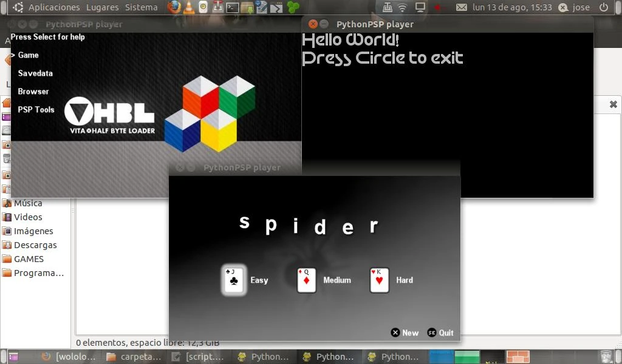Switch to the black workspace thumbnail
Screen dimensions: 622x364
pos(493,357)
